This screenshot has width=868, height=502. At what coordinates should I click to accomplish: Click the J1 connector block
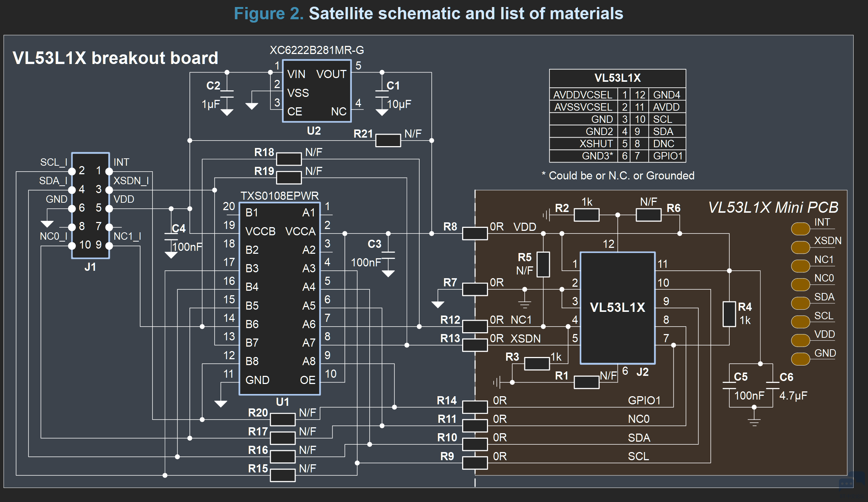point(91,205)
